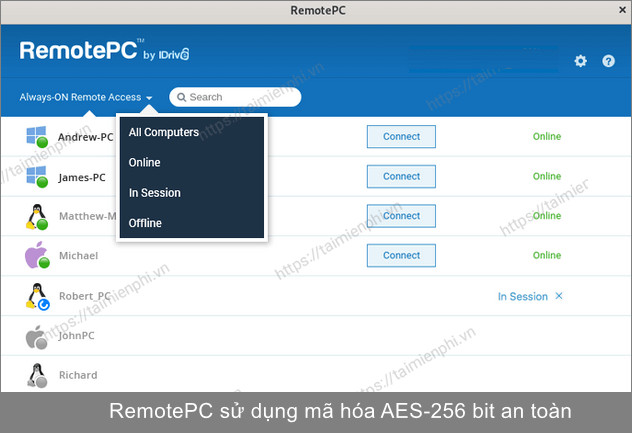Viewport: 632px width, 433px height.
Task: Open the settings gear icon
Action: (x=581, y=61)
